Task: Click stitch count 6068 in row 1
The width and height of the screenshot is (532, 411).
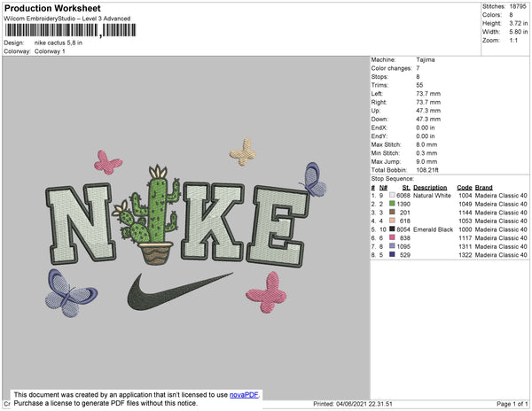Action: click(x=403, y=196)
